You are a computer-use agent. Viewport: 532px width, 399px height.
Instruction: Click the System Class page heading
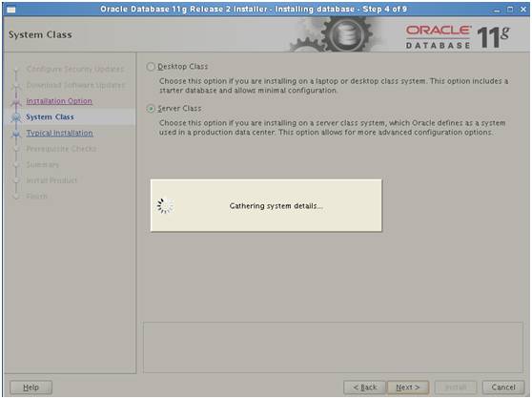(40, 34)
